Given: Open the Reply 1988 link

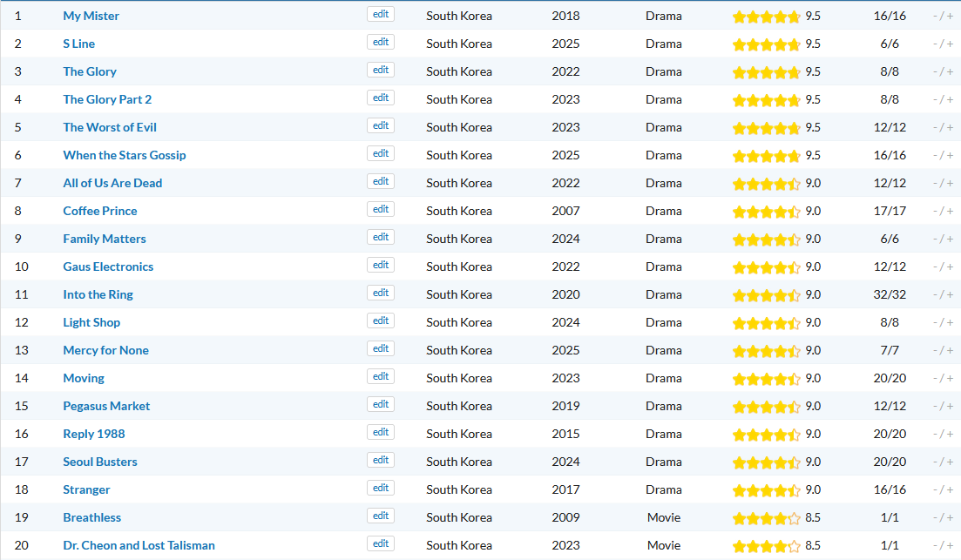Looking at the screenshot, I should tap(94, 434).
